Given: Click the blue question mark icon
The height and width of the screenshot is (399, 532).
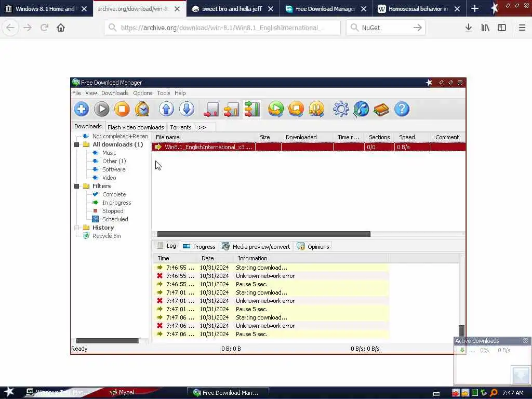Looking at the screenshot, I should (x=402, y=109).
